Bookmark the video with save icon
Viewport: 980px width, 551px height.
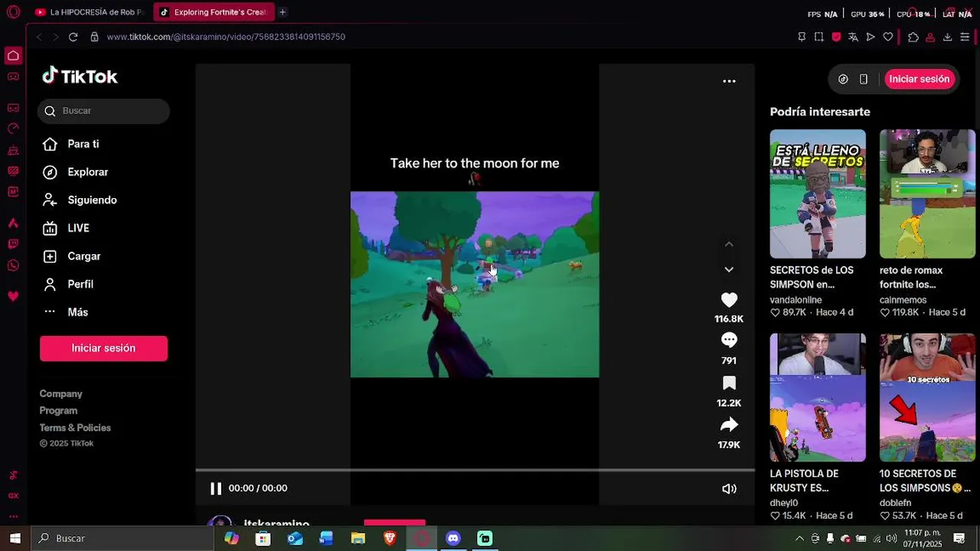pos(729,383)
